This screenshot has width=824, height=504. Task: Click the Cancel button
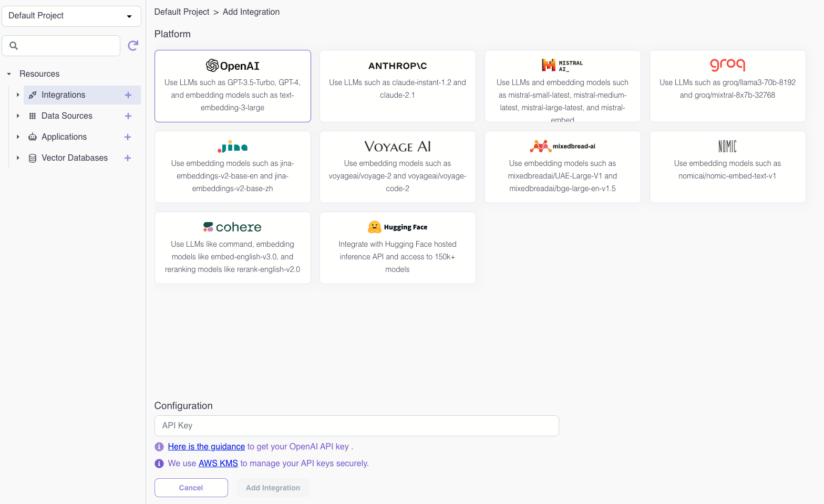191,488
